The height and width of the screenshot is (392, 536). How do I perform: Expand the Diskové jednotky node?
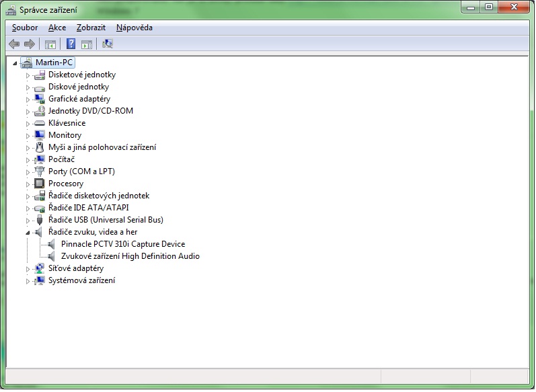(x=28, y=87)
